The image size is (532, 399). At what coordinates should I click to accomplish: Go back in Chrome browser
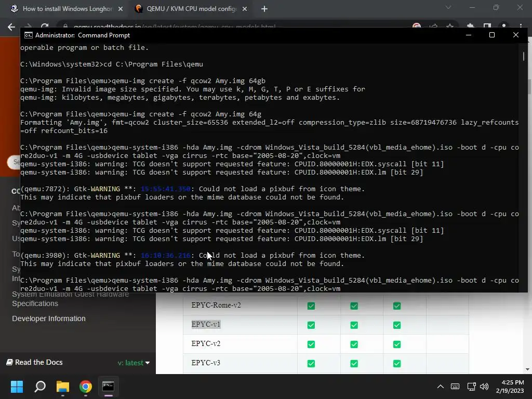(x=11, y=27)
